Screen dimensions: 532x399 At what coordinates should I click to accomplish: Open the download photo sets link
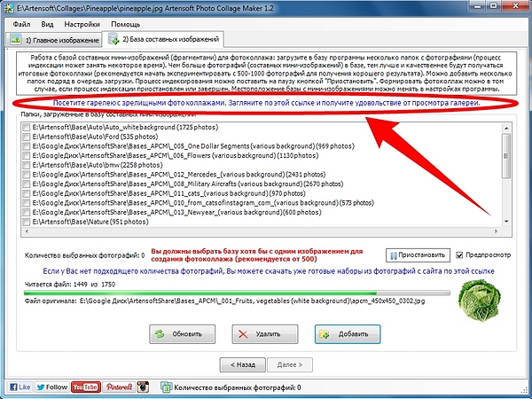pos(269,271)
